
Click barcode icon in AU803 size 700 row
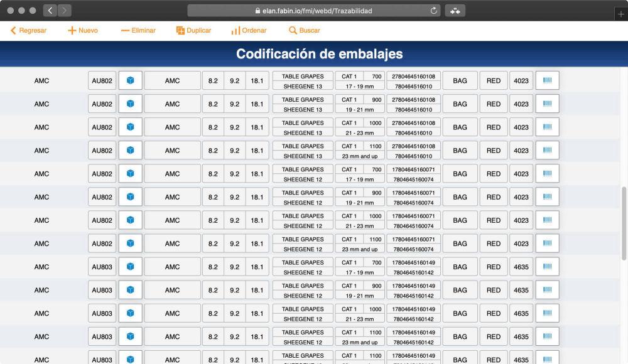pos(547,267)
